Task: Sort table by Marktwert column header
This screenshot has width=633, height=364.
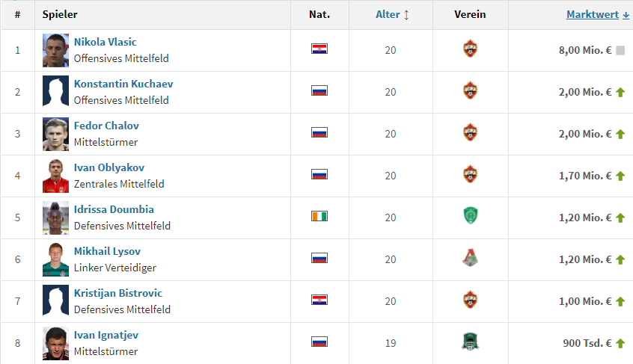Action: (x=593, y=14)
